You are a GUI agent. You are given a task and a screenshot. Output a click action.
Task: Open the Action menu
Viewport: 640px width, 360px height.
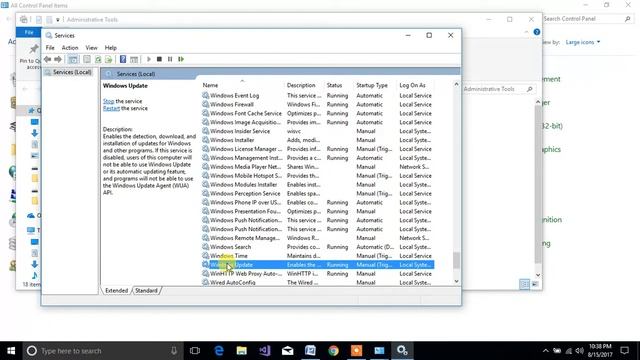(x=70, y=48)
